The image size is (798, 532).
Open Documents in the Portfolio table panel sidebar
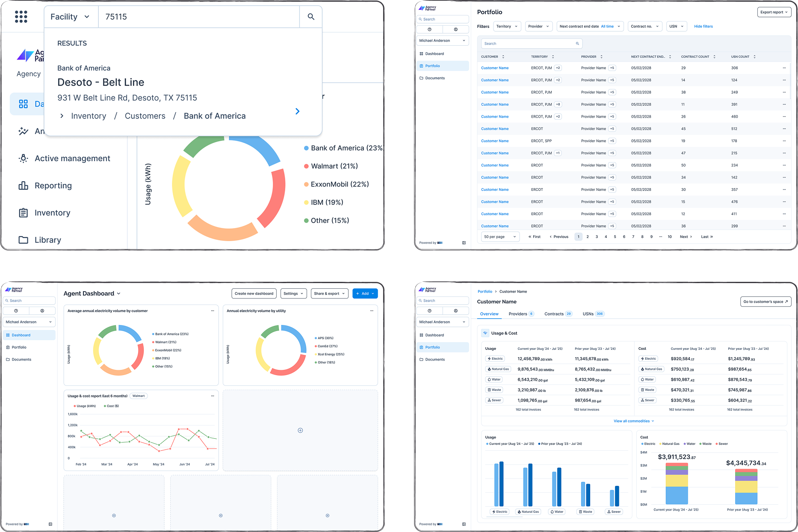443,78
